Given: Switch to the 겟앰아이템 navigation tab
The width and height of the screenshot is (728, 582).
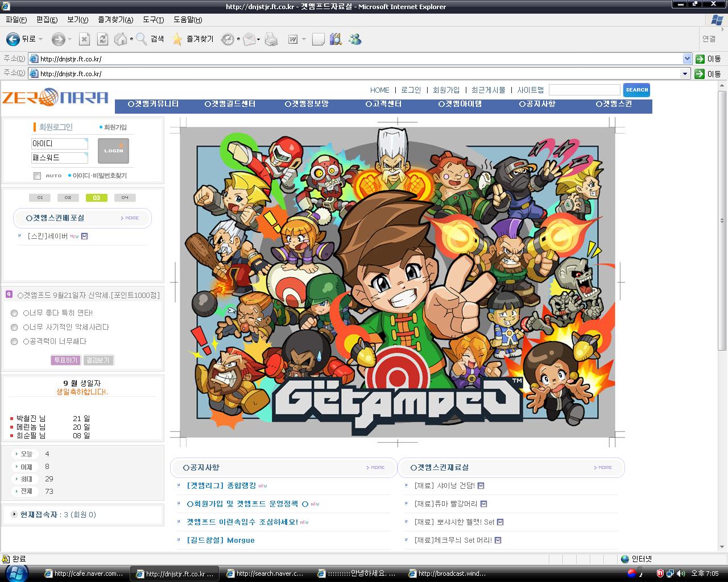Looking at the screenshot, I should [x=460, y=104].
